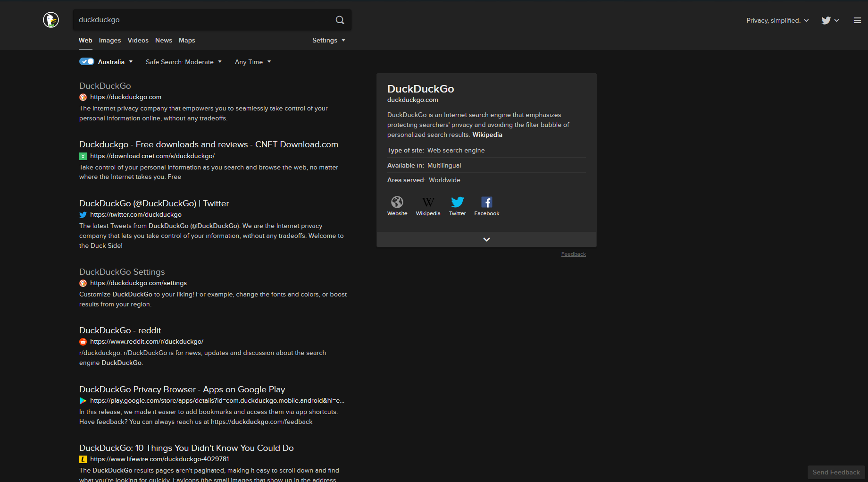The width and height of the screenshot is (868, 482).
Task: Click the lifewire.com/duckduckgo-4029781 URL
Action: pos(159,459)
